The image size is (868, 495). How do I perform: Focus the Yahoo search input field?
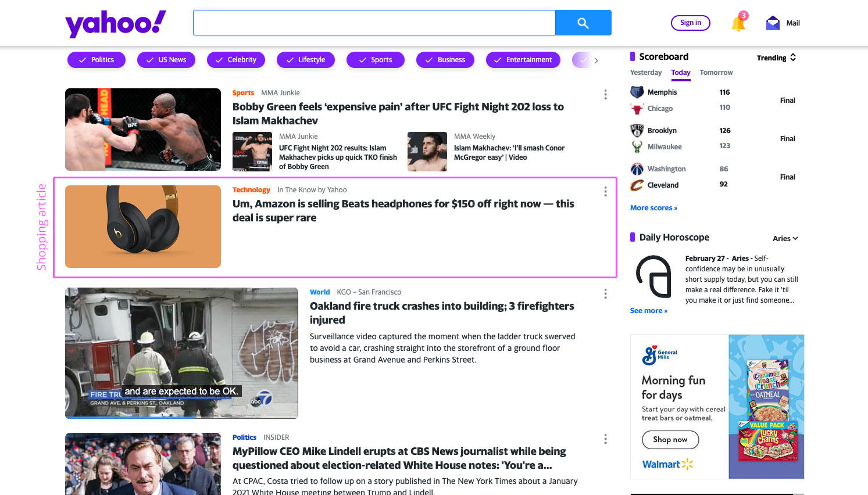coord(374,23)
